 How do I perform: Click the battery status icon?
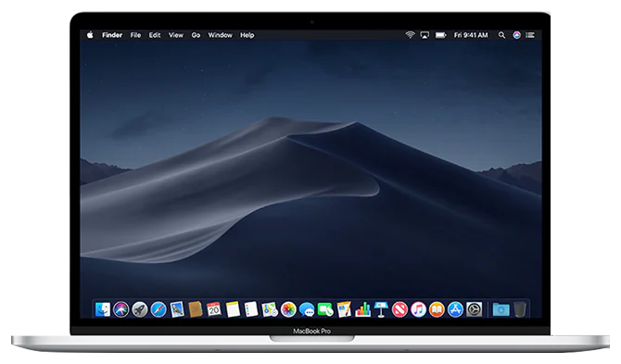[x=441, y=35]
